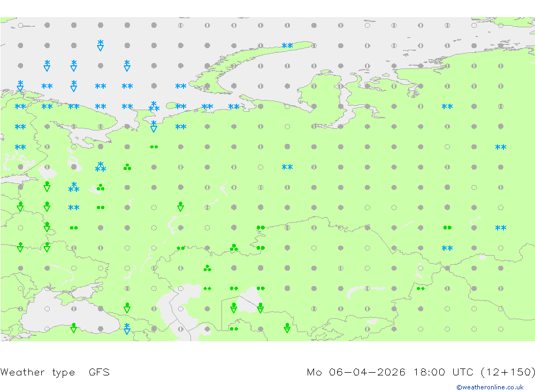This screenshot has height=392, width=535.
Task: Click the blue snow-shower symbol at the Black Sea's eastern shore
Action: point(127,328)
